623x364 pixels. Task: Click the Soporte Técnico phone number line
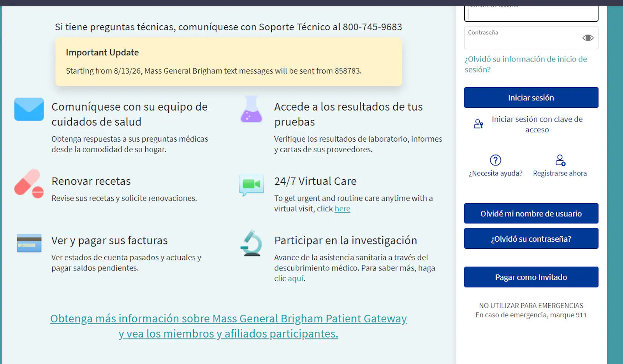[x=229, y=27]
